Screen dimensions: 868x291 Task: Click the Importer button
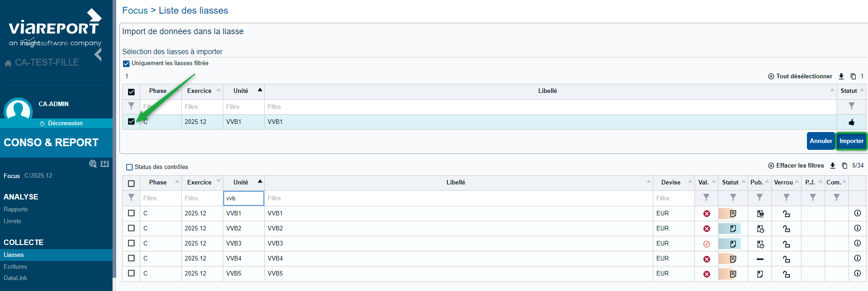[852, 141]
